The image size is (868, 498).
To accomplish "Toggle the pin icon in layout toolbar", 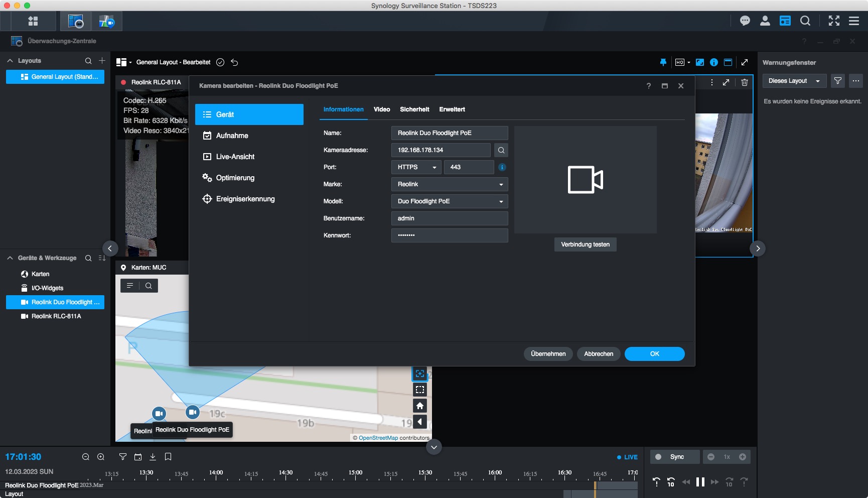I will coord(663,62).
